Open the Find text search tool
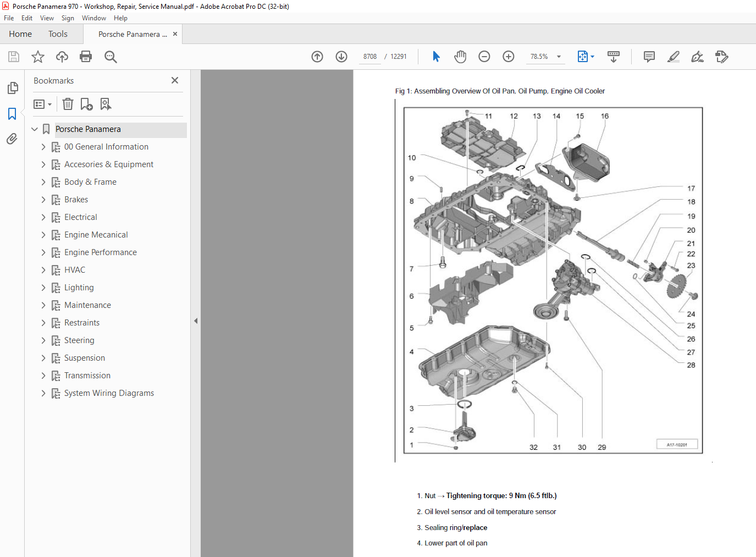Image resolution: width=756 pixels, height=557 pixels. click(x=111, y=57)
